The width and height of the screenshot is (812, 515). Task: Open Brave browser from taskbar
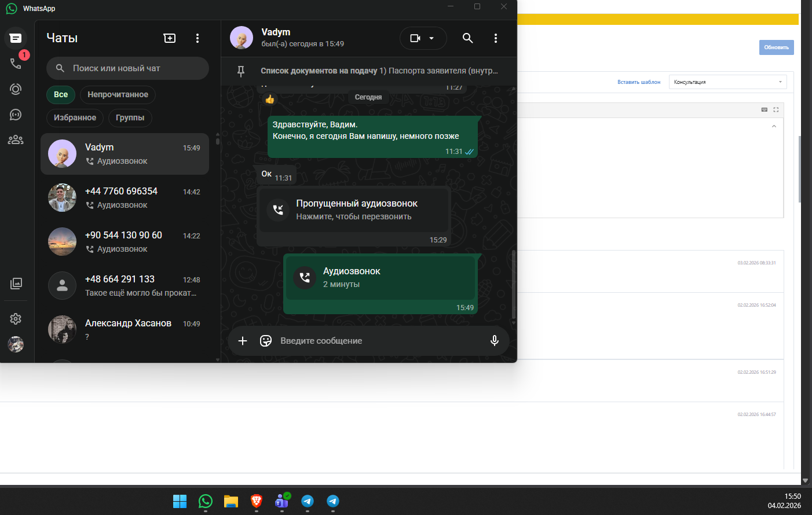[x=257, y=501]
